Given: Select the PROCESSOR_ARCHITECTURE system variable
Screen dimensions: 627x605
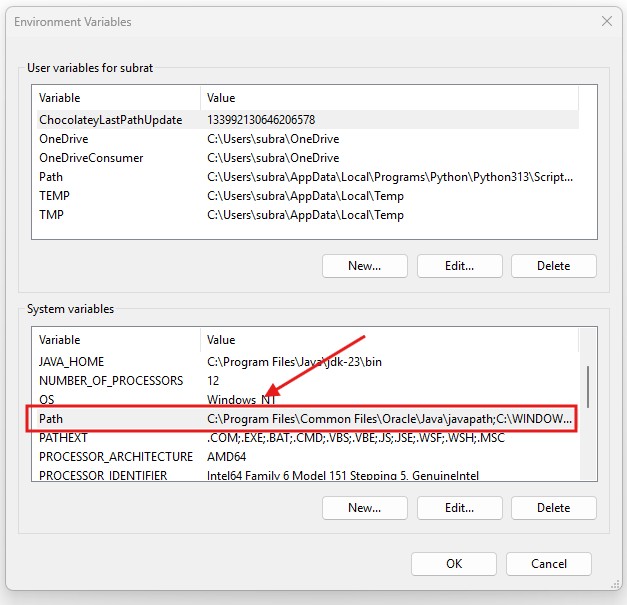Looking at the screenshot, I should [x=115, y=457].
